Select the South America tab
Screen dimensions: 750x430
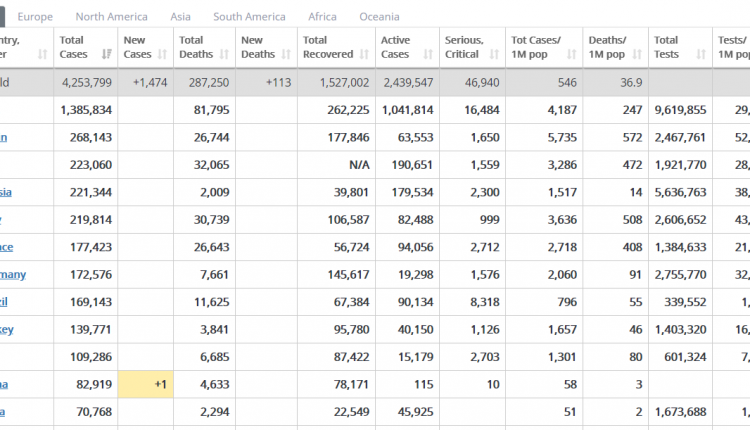pyautogui.click(x=249, y=17)
